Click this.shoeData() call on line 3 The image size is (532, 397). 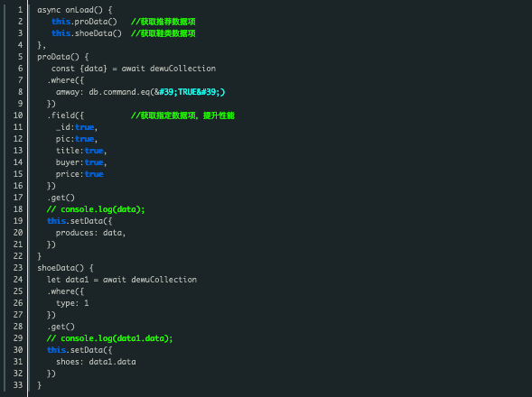tap(87, 33)
